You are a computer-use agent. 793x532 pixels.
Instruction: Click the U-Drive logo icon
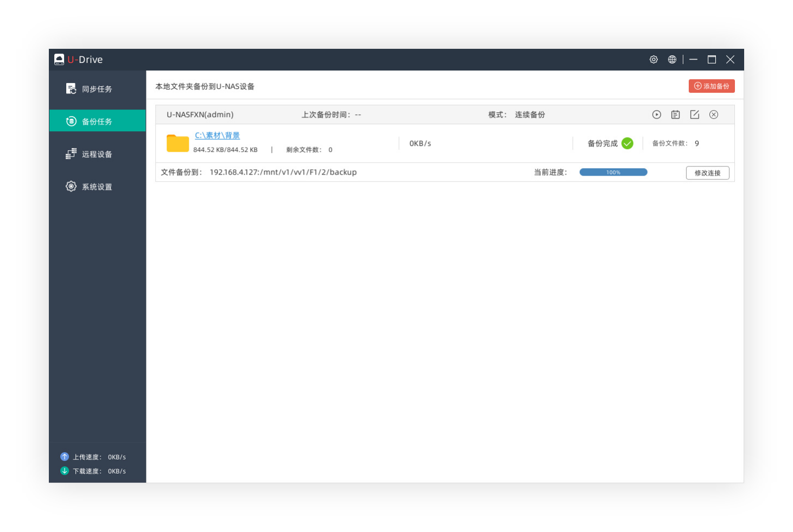coord(59,59)
